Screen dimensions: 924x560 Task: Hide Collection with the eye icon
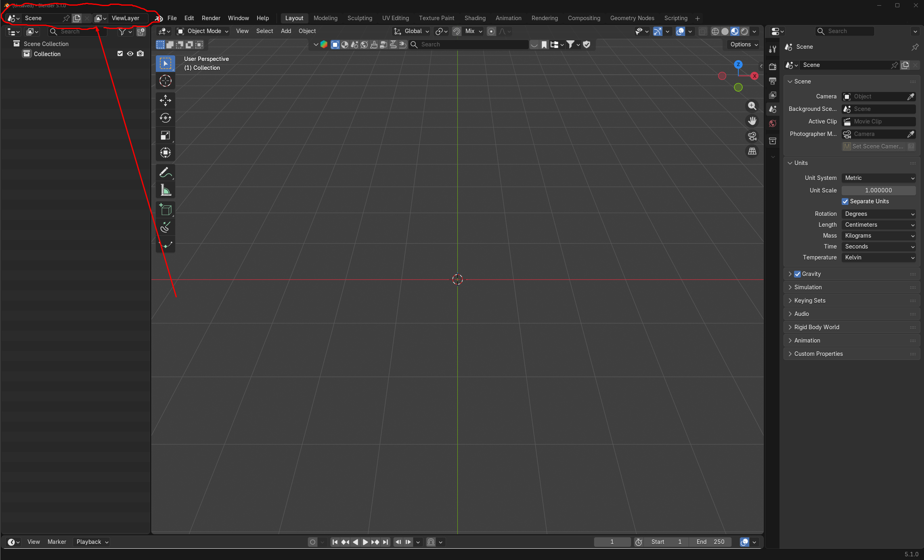click(x=130, y=54)
